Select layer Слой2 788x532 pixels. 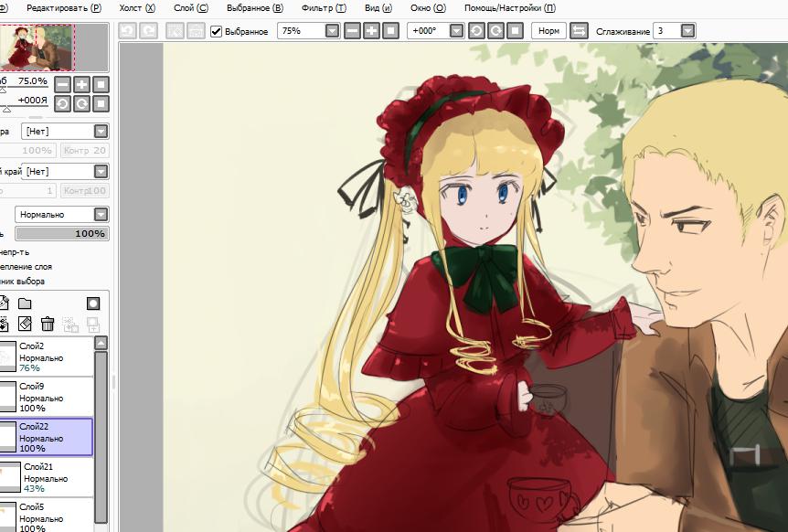[47, 356]
